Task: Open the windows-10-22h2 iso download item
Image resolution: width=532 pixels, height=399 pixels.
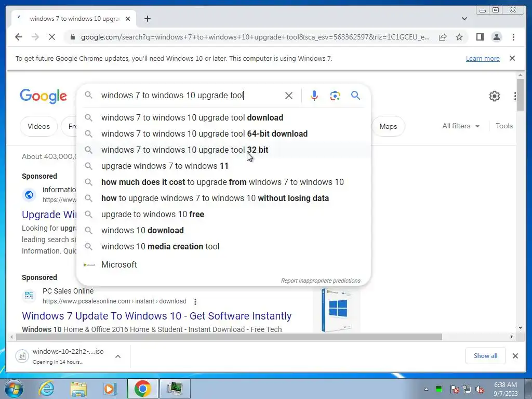Action: [x=61, y=356]
